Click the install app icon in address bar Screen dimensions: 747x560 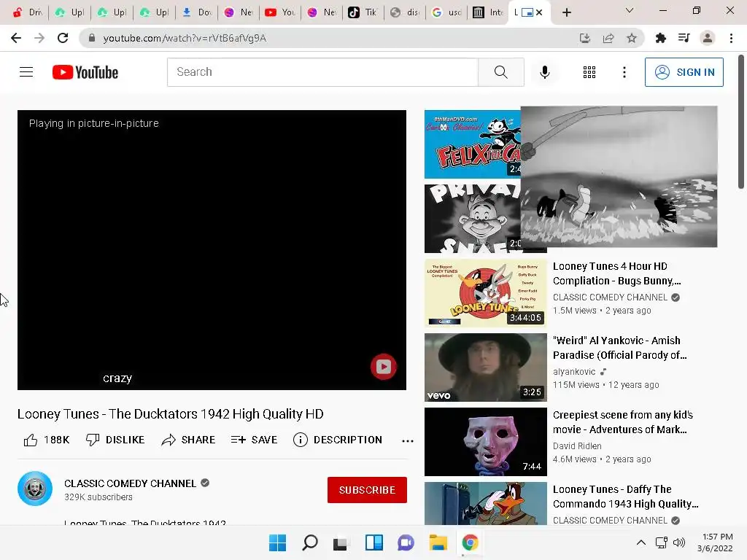coord(584,38)
